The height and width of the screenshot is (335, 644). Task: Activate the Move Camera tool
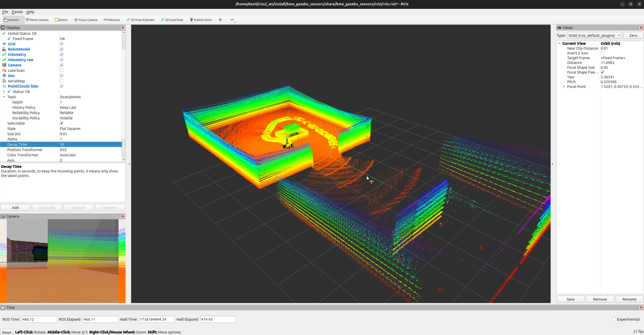pyautogui.click(x=37, y=20)
